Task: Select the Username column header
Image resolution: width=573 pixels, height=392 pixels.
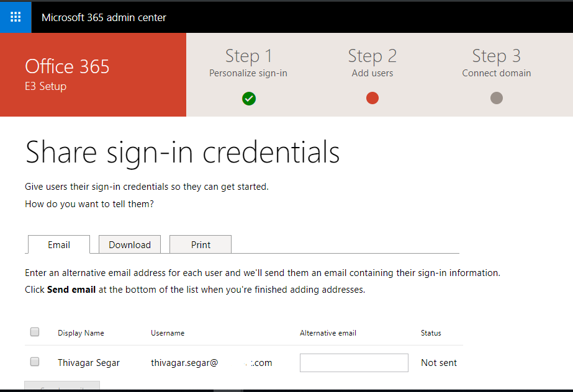Action: [x=168, y=332]
